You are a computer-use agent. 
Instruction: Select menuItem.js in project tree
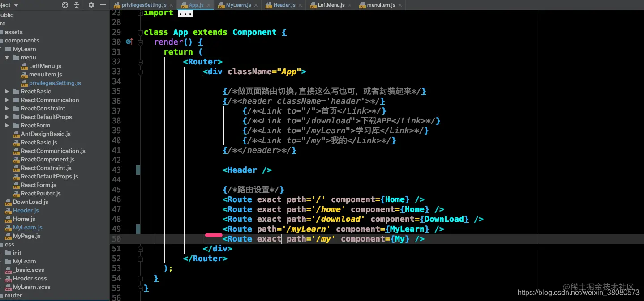[45, 75]
